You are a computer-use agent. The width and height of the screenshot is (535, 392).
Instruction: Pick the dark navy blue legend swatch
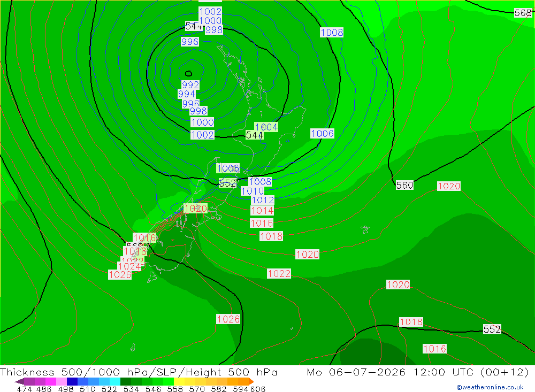[72, 381]
